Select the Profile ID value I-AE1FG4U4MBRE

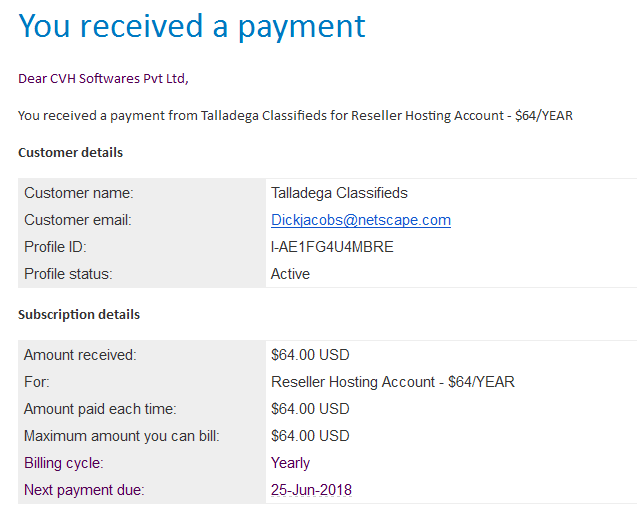tap(332, 247)
